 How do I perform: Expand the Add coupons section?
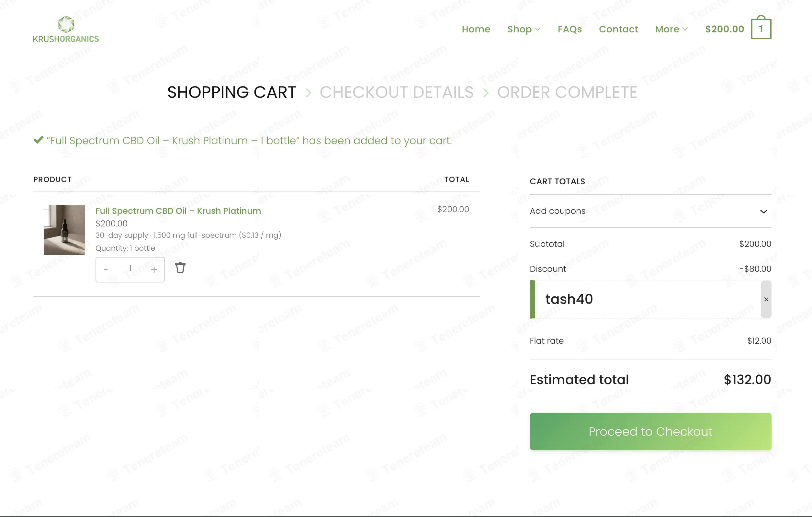pos(650,211)
